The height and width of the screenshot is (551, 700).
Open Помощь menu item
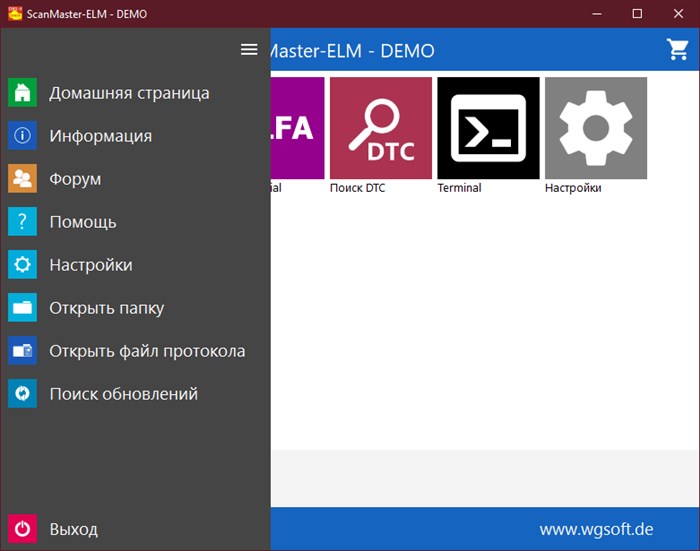83,222
